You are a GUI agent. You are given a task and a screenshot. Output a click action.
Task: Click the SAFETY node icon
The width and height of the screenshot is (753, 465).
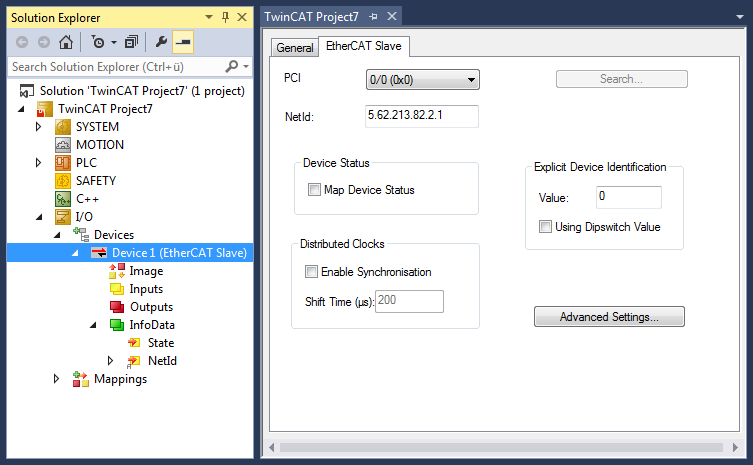63,181
